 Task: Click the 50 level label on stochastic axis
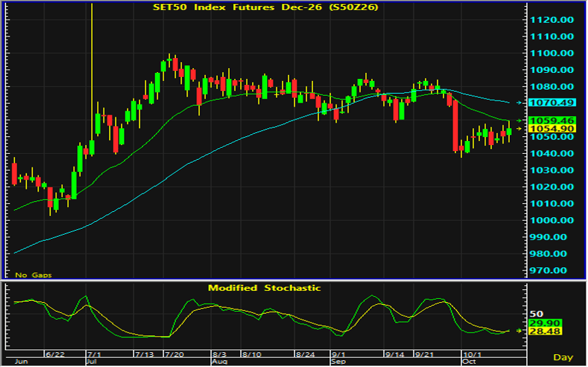coord(536,314)
